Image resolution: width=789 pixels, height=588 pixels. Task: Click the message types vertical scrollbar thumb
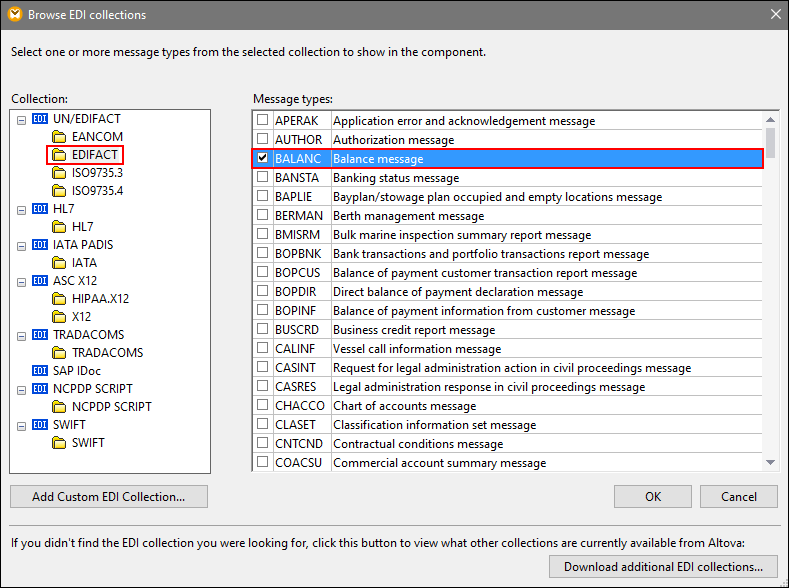coord(770,142)
